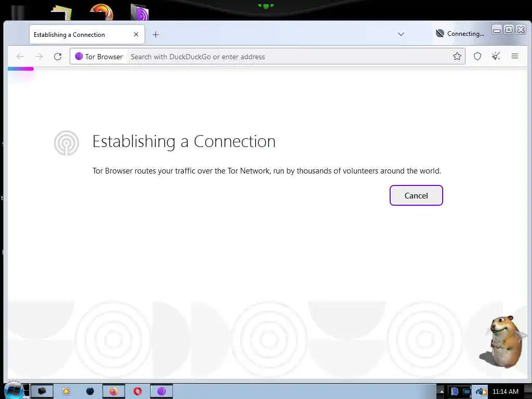Switch to Firefox in the taskbar
This screenshot has width=532, height=399.
pos(114,391)
